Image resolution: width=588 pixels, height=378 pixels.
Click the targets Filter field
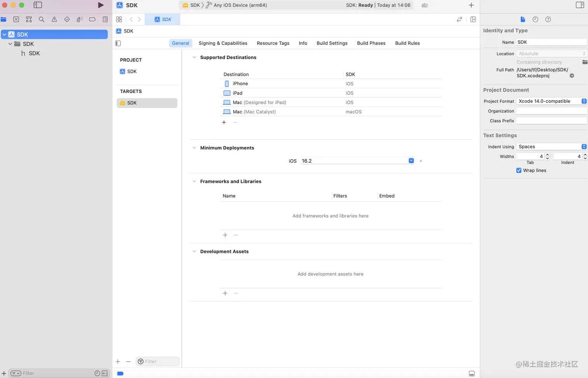click(157, 361)
